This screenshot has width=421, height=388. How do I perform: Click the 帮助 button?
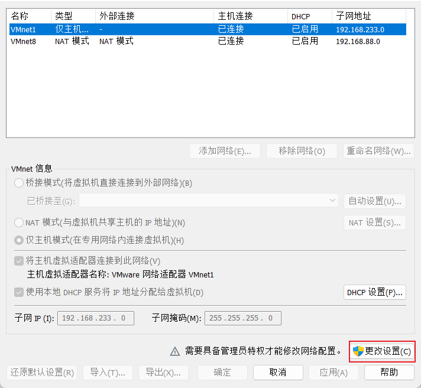(x=389, y=372)
